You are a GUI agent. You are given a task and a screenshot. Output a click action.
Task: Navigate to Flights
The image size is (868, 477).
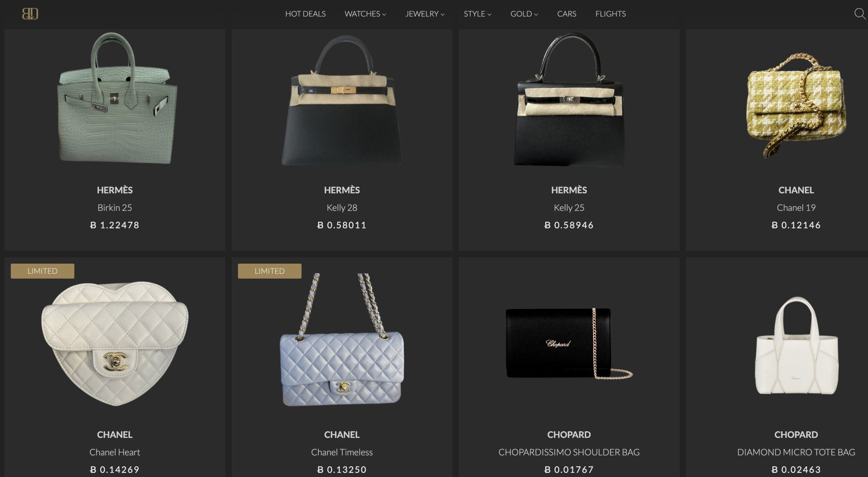click(610, 14)
